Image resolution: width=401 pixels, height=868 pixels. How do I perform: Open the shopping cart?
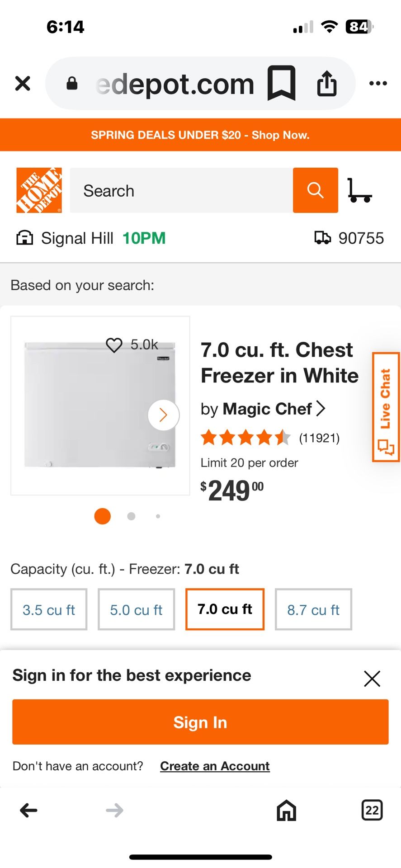point(359,190)
